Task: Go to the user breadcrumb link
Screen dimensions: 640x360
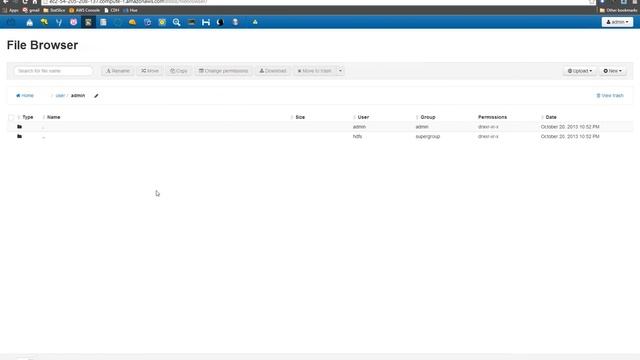Action: 60,96
